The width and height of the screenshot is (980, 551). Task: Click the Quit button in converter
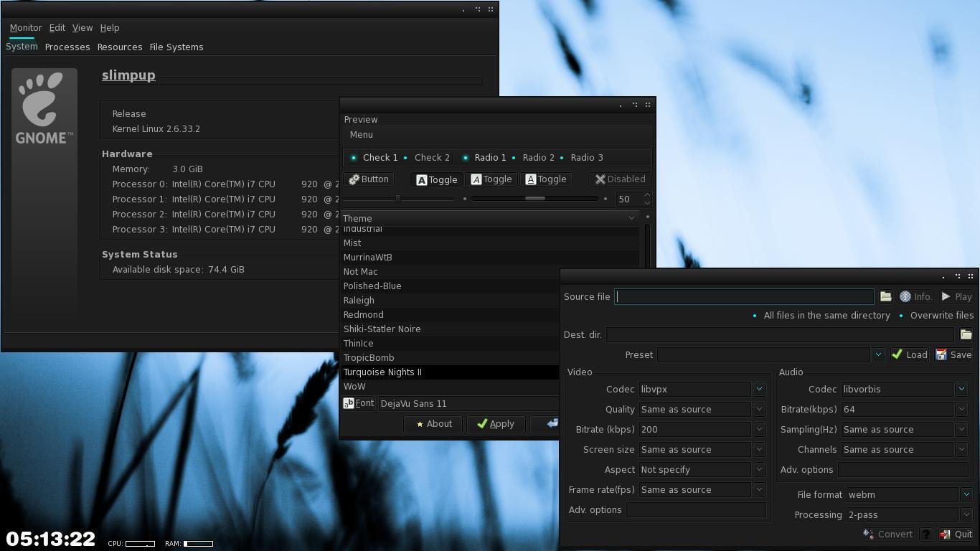coord(956,534)
